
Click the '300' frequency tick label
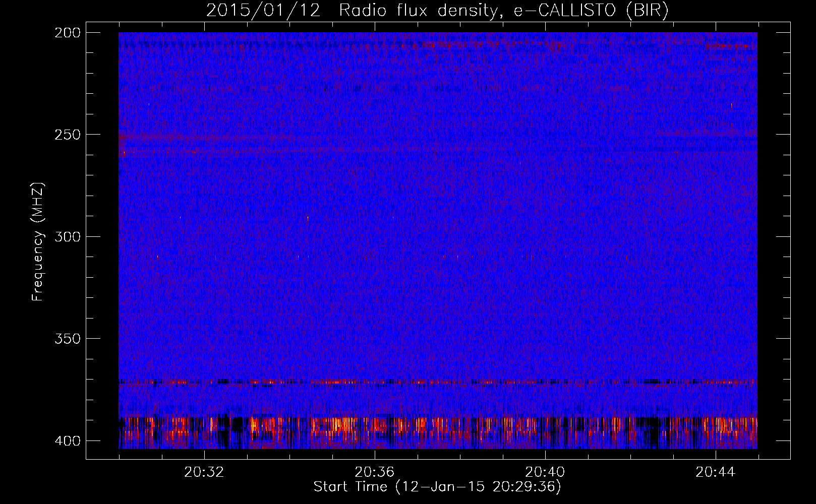click(68, 236)
